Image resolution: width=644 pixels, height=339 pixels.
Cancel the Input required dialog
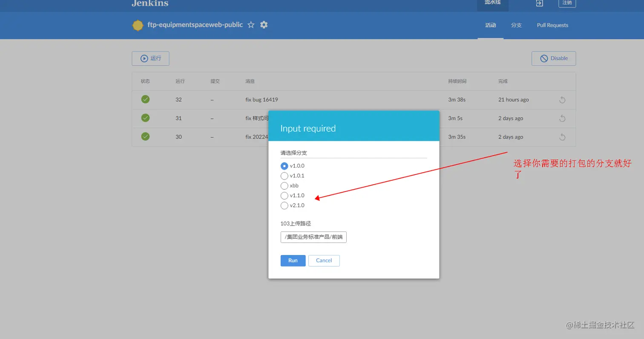(x=324, y=261)
